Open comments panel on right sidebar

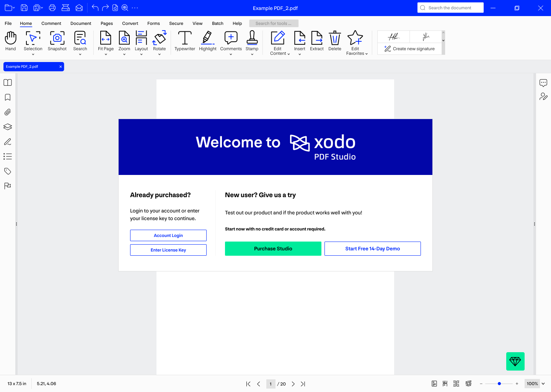[x=543, y=83]
